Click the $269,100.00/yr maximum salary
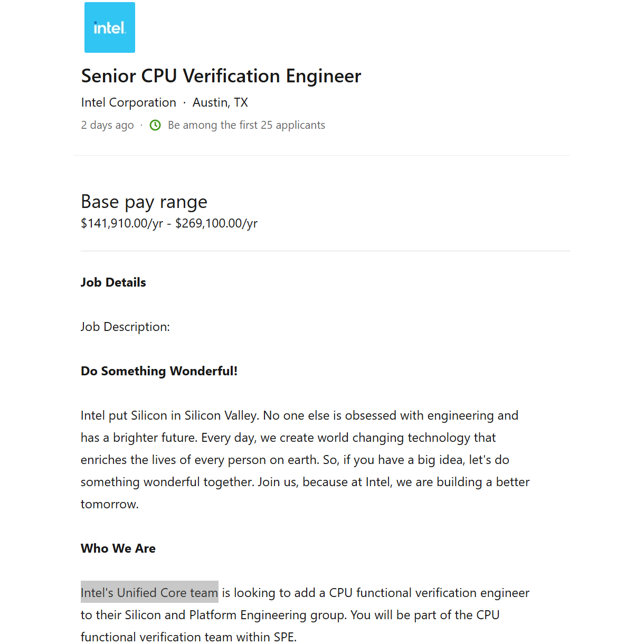The width and height of the screenshot is (644, 644). coord(216,223)
